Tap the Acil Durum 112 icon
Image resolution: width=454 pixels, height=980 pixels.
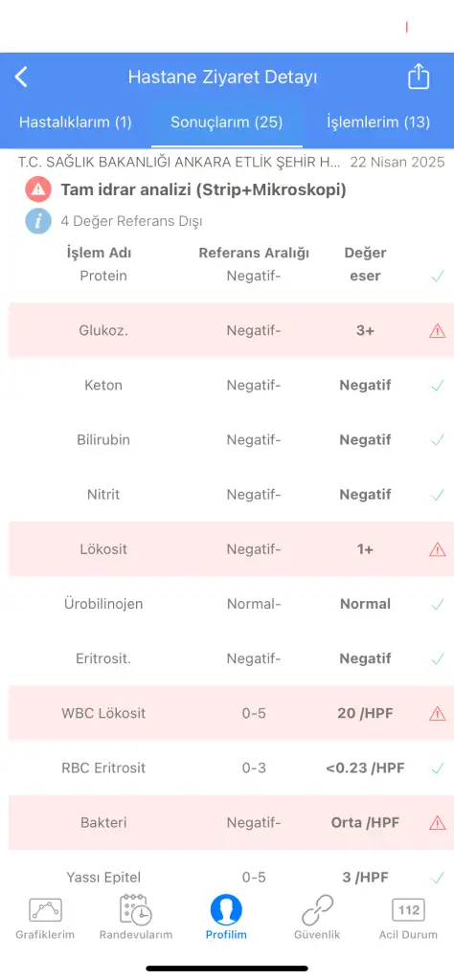(408, 910)
